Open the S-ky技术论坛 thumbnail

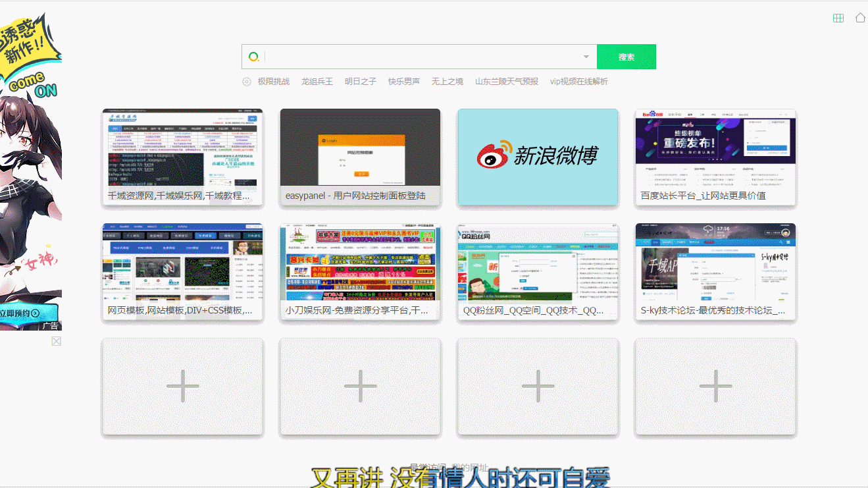(715, 271)
